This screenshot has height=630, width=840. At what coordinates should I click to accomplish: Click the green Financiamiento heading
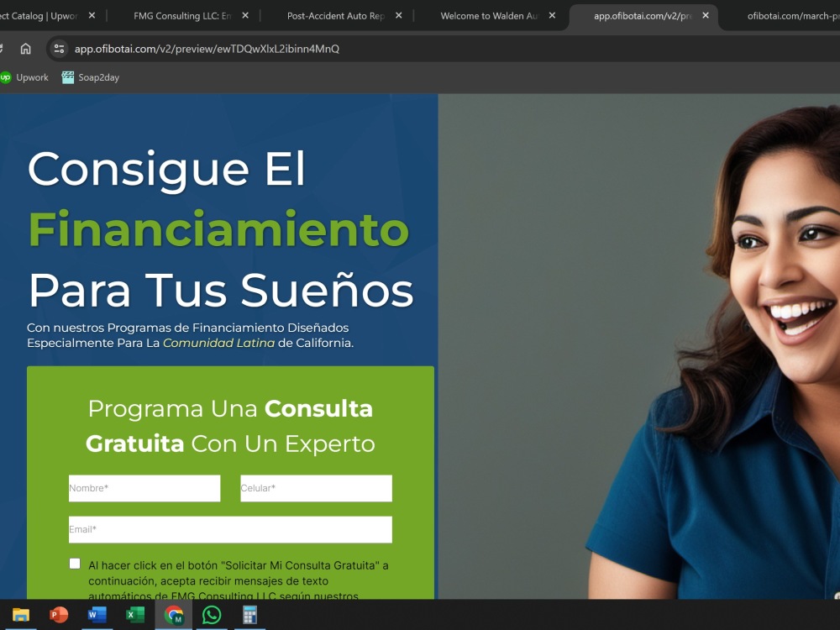click(x=218, y=230)
